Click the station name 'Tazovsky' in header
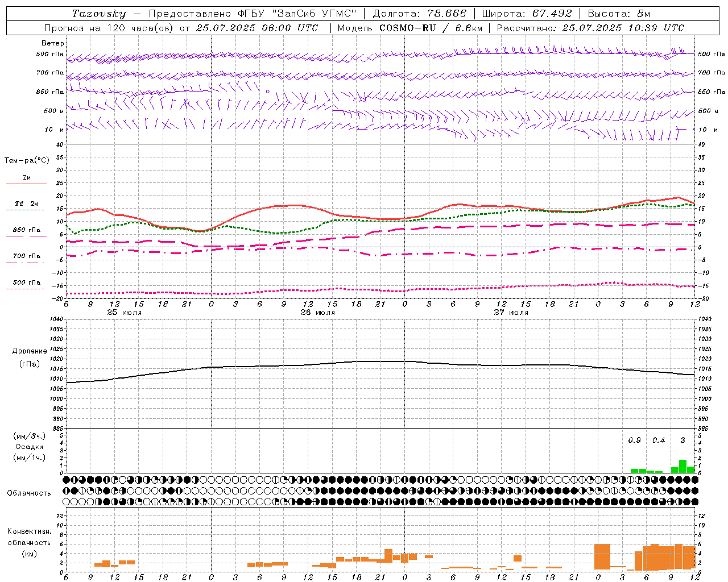 coord(99,14)
